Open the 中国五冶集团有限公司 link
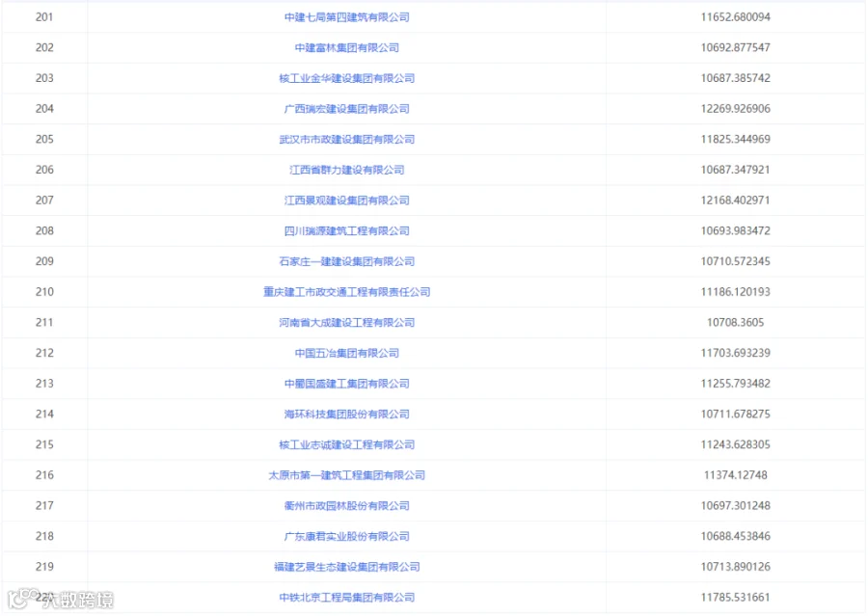The width and height of the screenshot is (868, 616). pos(346,353)
